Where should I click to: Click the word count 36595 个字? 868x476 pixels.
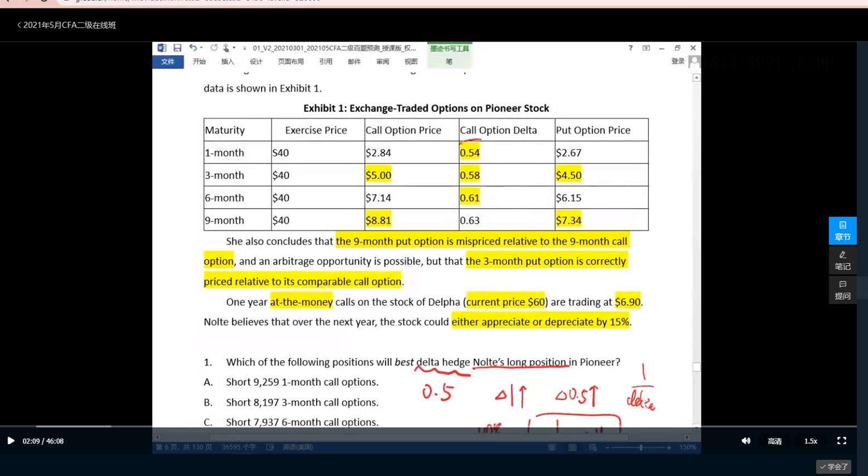pyautogui.click(x=239, y=447)
